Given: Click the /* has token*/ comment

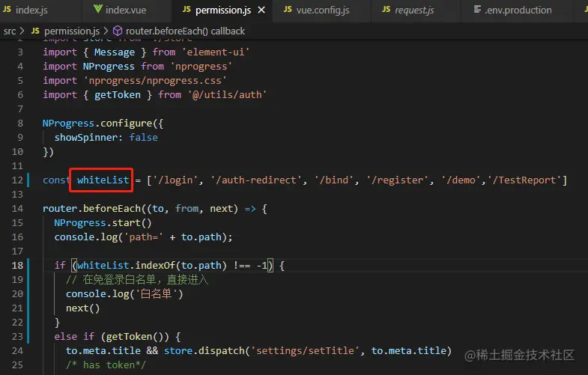Looking at the screenshot, I should coord(106,365).
